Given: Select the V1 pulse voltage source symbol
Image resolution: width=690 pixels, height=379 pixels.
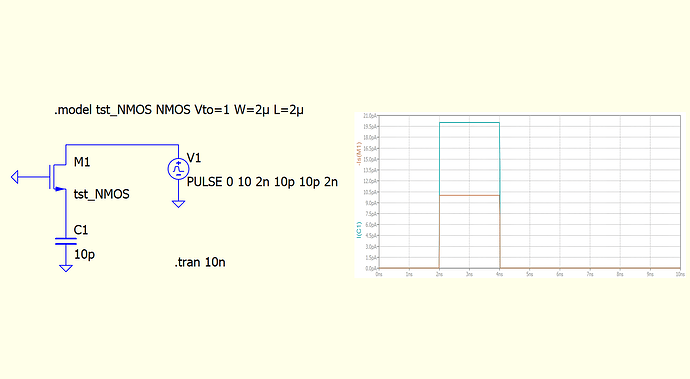Looking at the screenshot, I should [x=178, y=169].
